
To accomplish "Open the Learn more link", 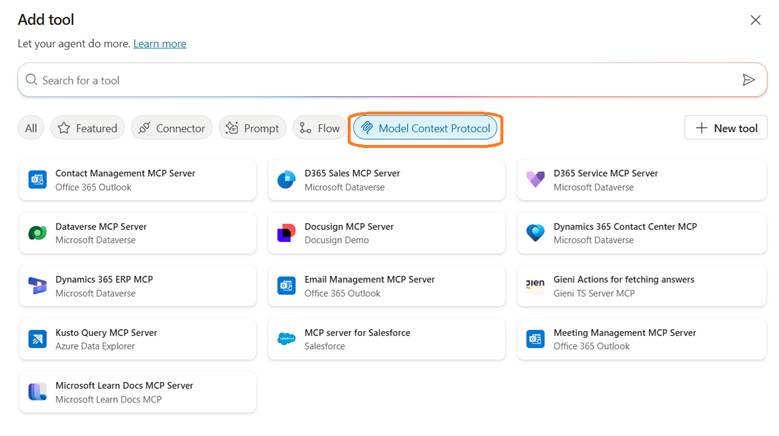I will 159,44.
